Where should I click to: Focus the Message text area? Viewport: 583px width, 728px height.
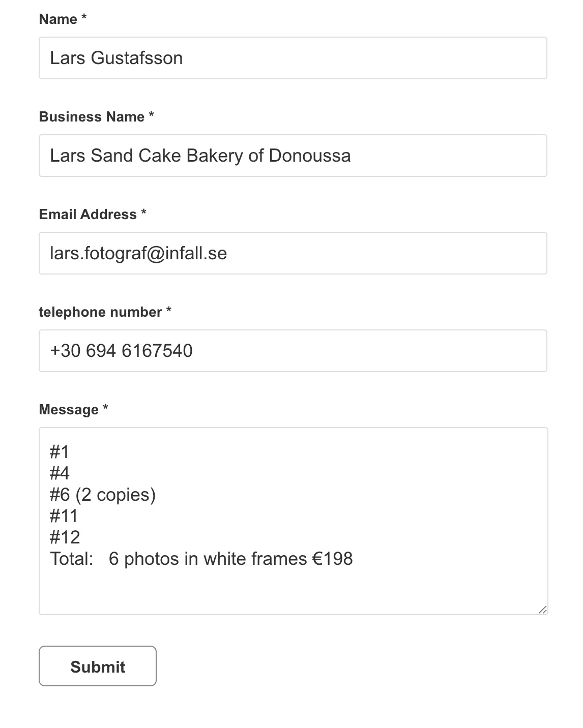point(293,521)
